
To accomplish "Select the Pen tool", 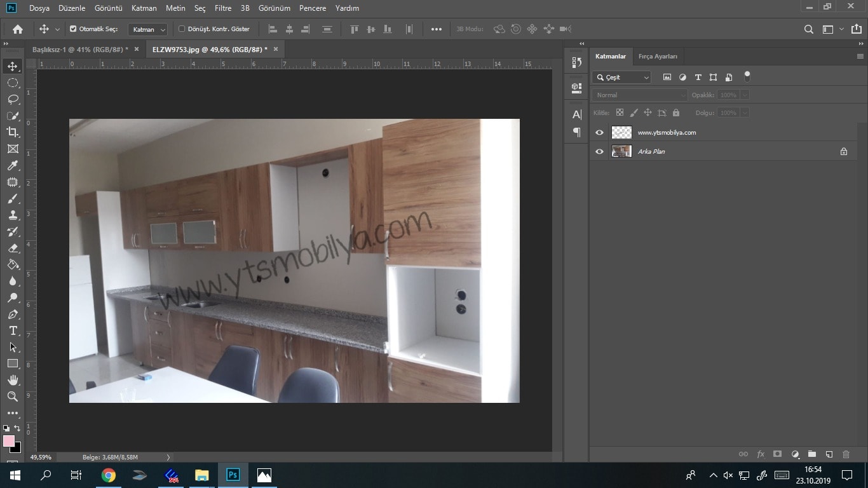I will click(x=13, y=315).
